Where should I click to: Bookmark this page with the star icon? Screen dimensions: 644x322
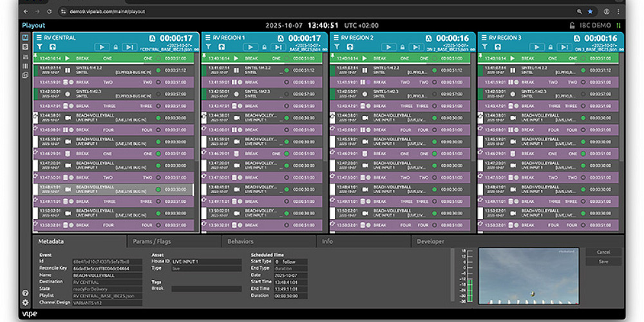[590, 12]
